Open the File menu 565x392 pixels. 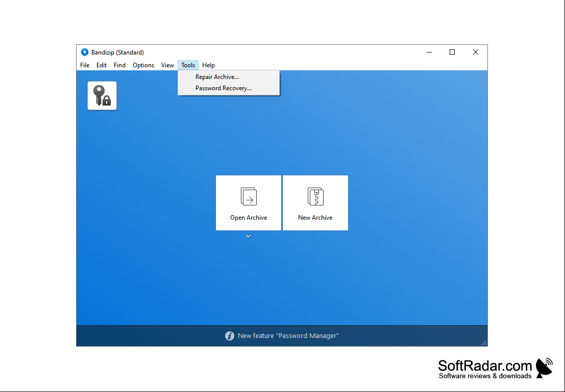[x=85, y=65]
